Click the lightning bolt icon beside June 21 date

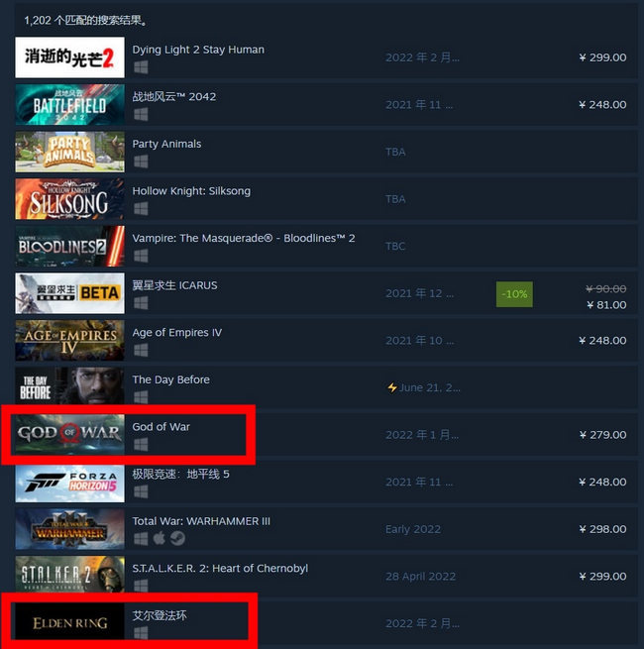[392, 387]
